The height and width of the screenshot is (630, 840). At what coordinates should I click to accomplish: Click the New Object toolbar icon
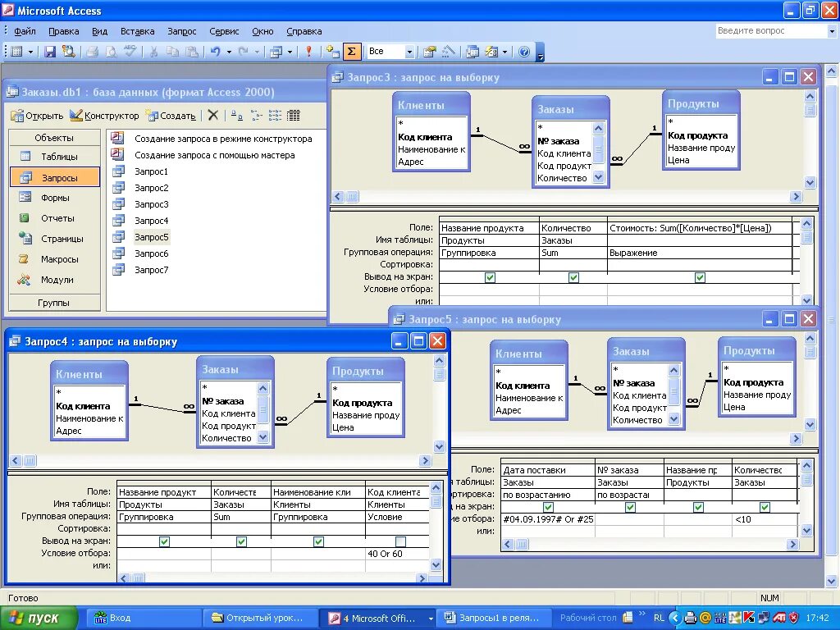click(x=491, y=52)
